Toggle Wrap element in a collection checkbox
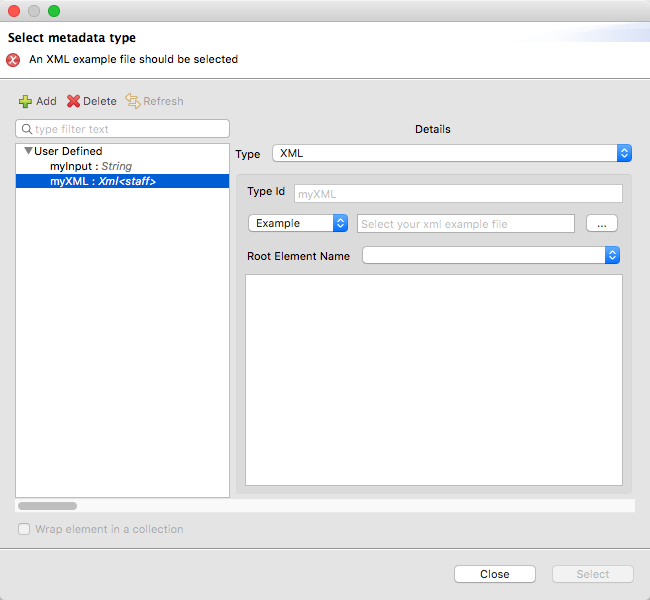This screenshot has height=600, width=650. coord(24,529)
